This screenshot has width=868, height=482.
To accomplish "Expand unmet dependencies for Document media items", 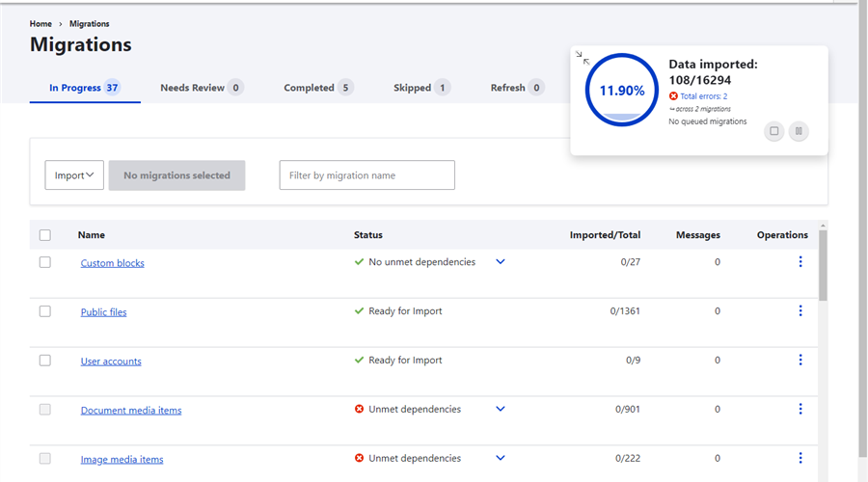I will point(501,409).
